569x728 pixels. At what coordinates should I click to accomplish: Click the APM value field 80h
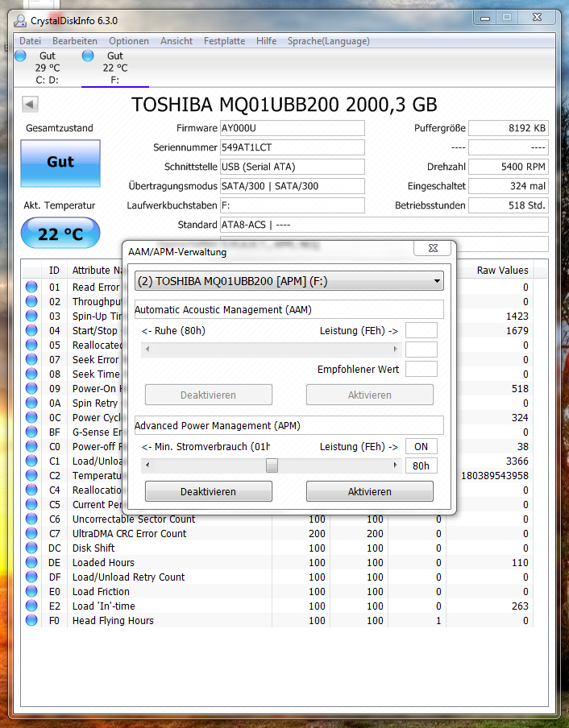click(x=422, y=465)
